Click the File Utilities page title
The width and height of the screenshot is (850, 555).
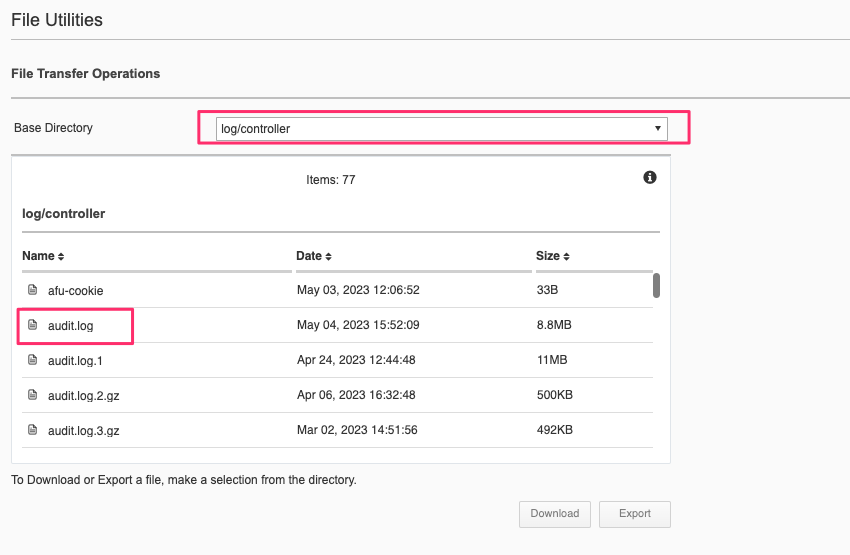57,20
